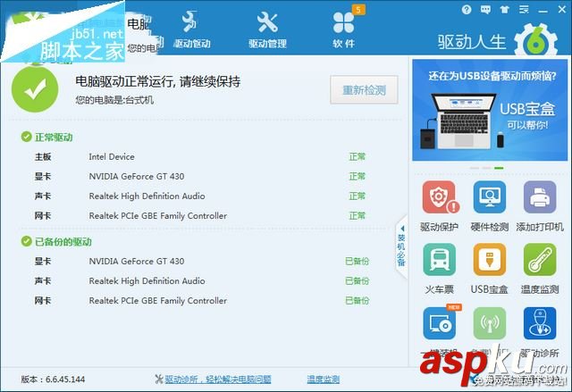Screen dimensions: 572x392
Task: Click 已备份 status of the backed-up 显卡 row
Action: [x=357, y=262]
